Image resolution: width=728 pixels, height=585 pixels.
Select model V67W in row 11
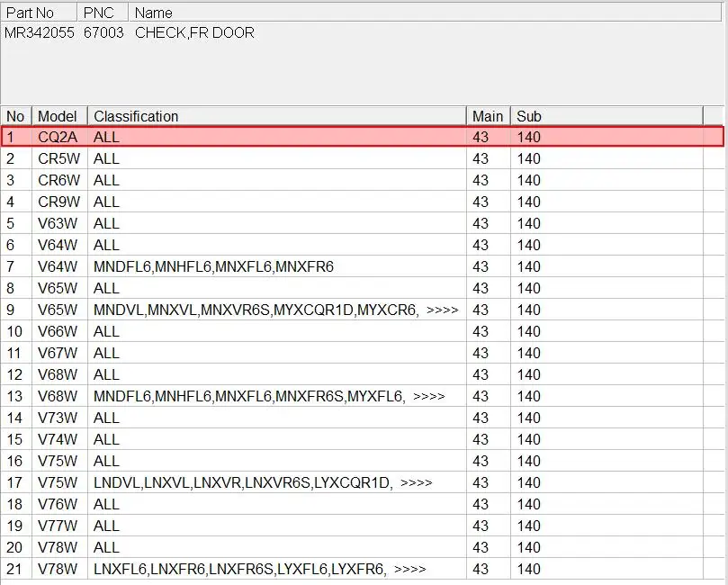point(58,353)
